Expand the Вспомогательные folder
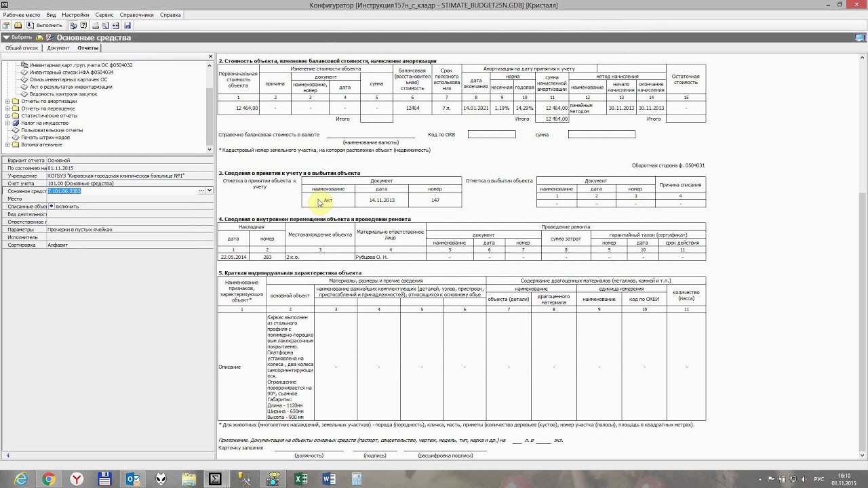This screenshot has width=868, height=488. pos(7,145)
